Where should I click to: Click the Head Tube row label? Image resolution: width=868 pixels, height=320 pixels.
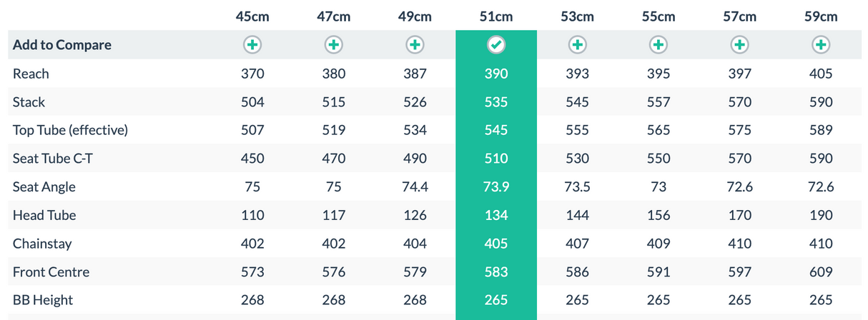[44, 215]
